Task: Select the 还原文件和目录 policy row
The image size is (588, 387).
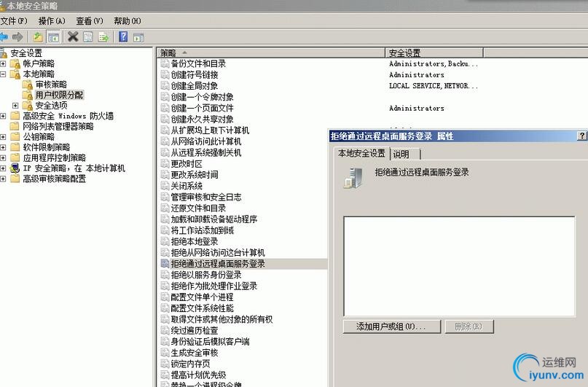Action: tap(198, 208)
